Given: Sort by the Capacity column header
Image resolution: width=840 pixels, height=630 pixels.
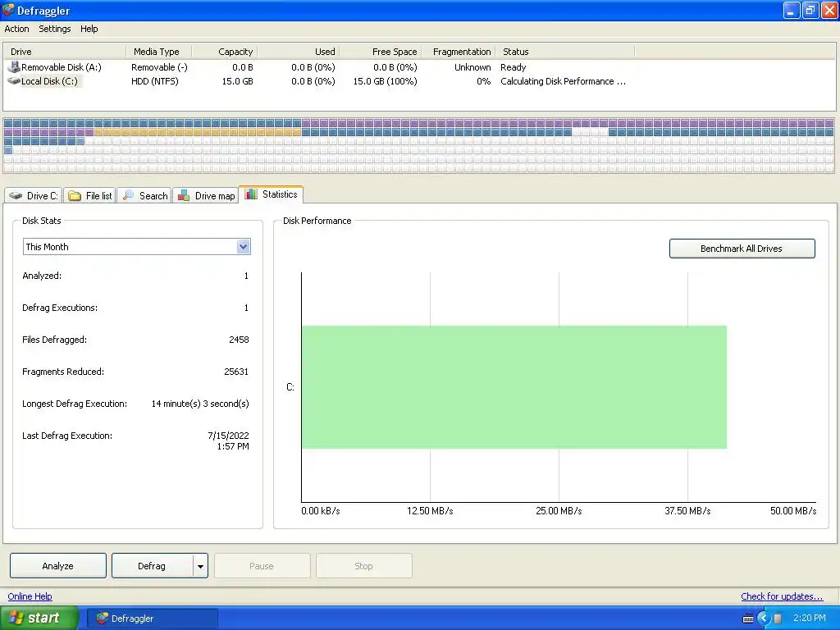Looking at the screenshot, I should (x=225, y=52).
